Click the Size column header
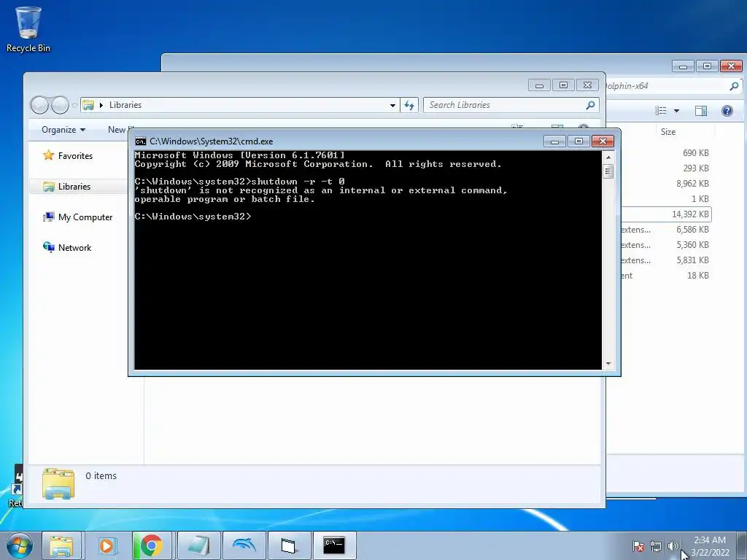The height and width of the screenshot is (560, 747). pos(668,132)
